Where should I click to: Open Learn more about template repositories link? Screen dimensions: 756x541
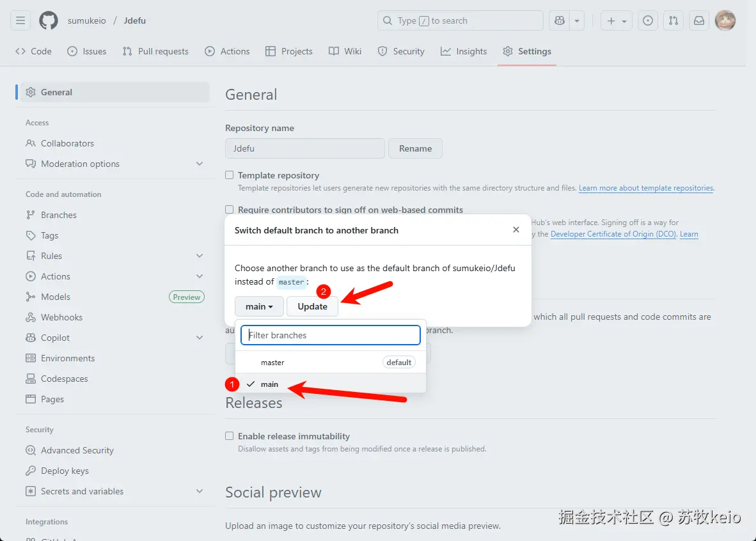tap(646, 188)
